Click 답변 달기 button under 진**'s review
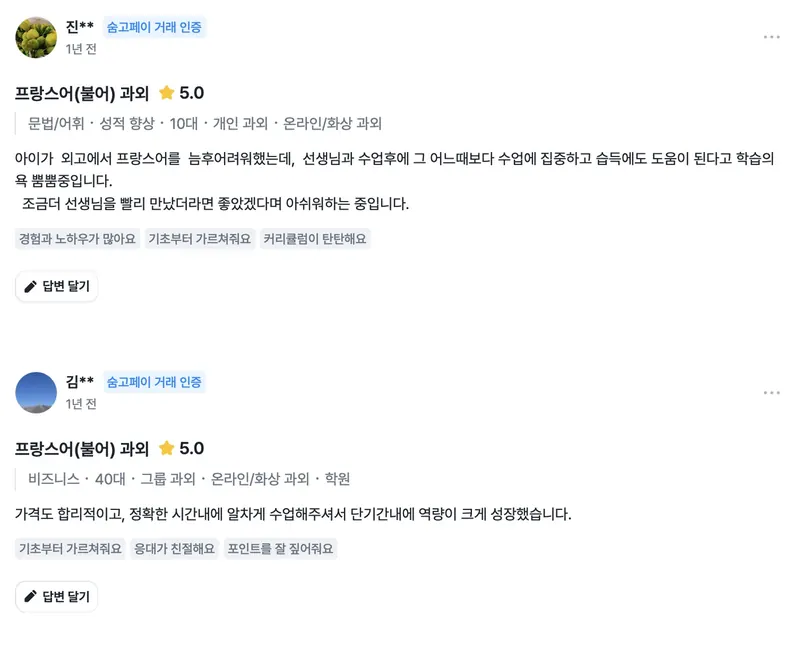The height and width of the screenshot is (651, 800). point(57,286)
